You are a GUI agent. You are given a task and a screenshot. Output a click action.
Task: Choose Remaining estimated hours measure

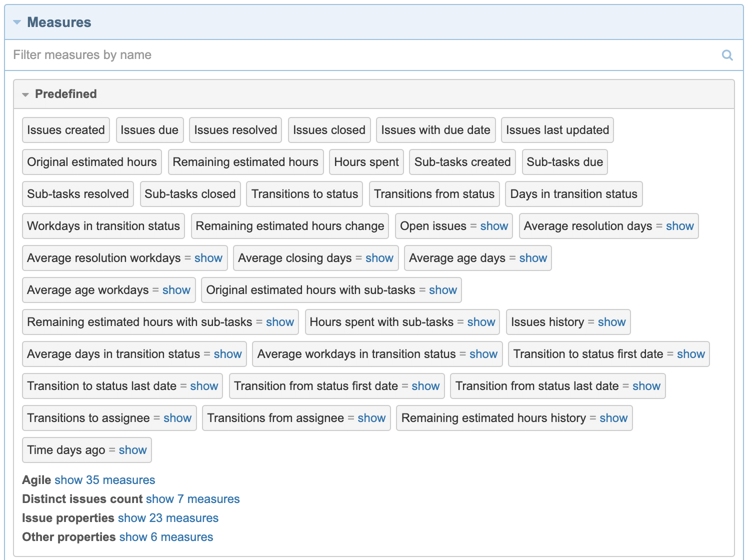coord(245,162)
